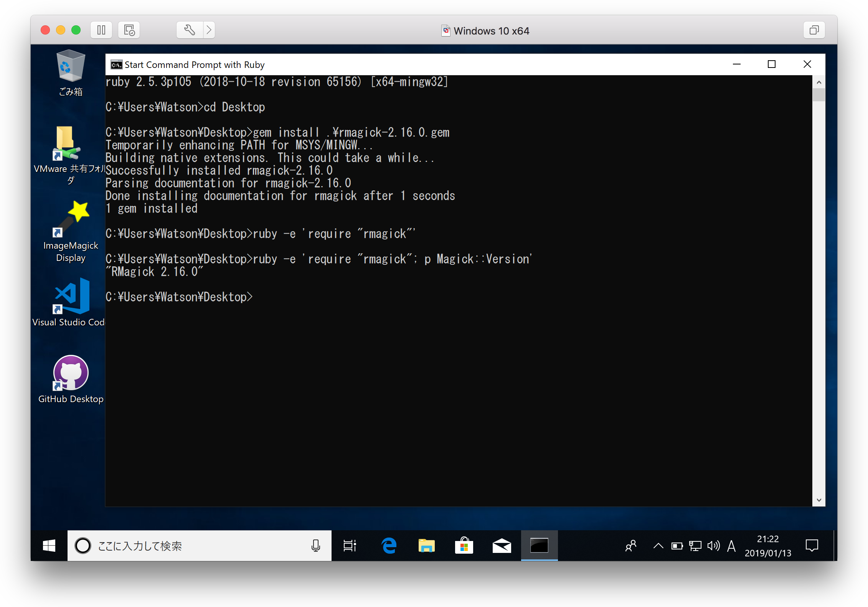
Task: Show hidden system tray icons
Action: click(x=658, y=546)
